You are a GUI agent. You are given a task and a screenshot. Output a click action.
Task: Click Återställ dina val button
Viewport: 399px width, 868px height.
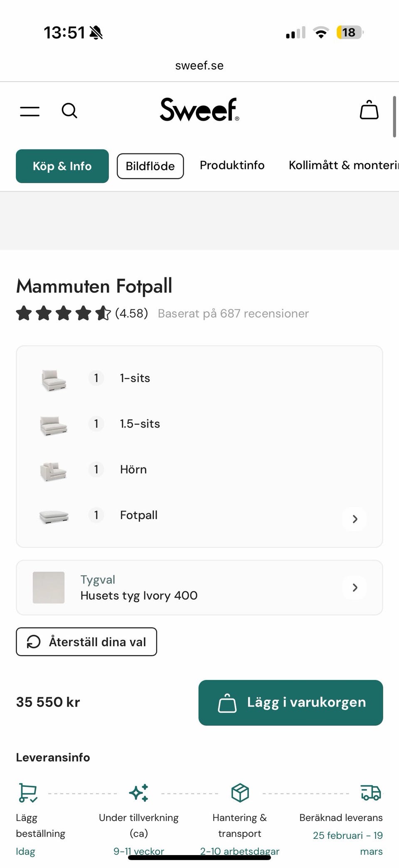(86, 642)
